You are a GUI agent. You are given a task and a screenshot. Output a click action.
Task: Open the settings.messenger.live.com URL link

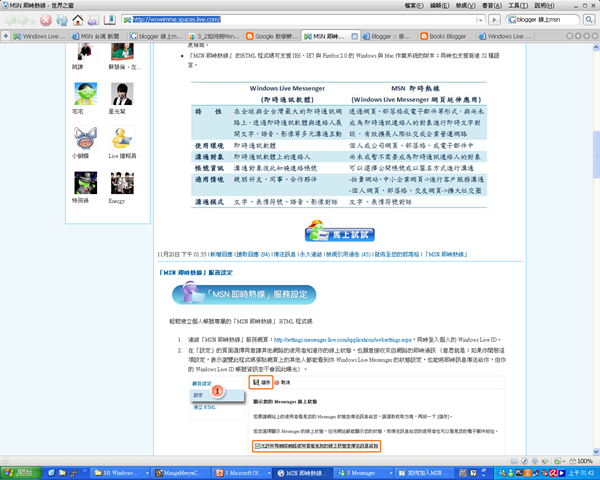pyautogui.click(x=342, y=340)
